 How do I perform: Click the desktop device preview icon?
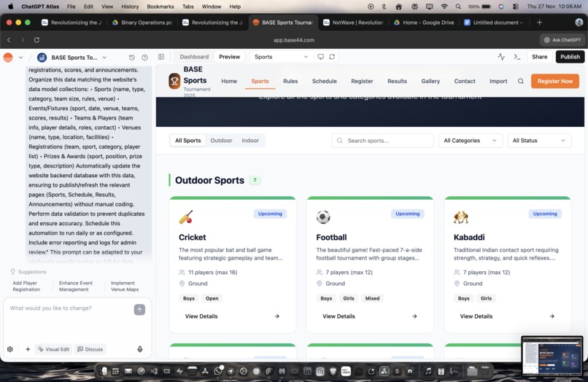tap(320, 57)
